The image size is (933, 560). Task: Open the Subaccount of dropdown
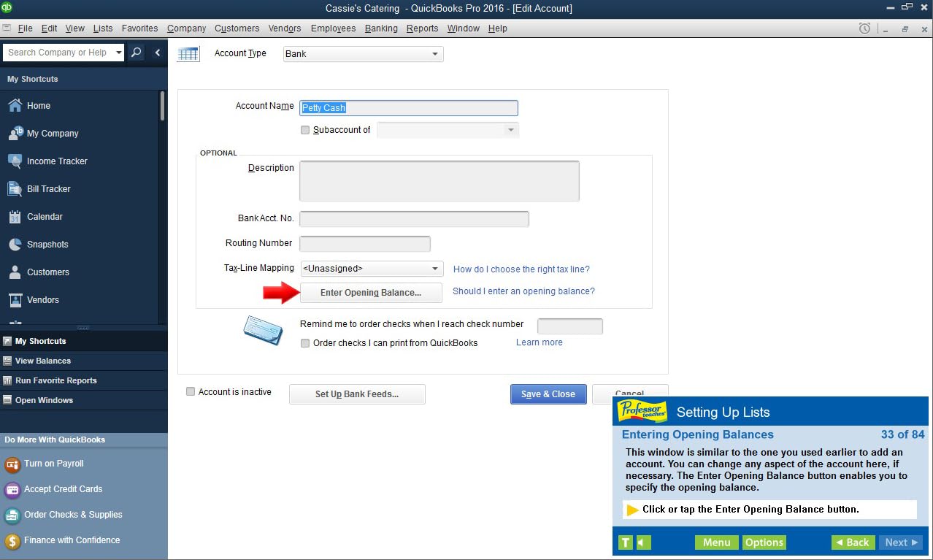pyautogui.click(x=448, y=130)
